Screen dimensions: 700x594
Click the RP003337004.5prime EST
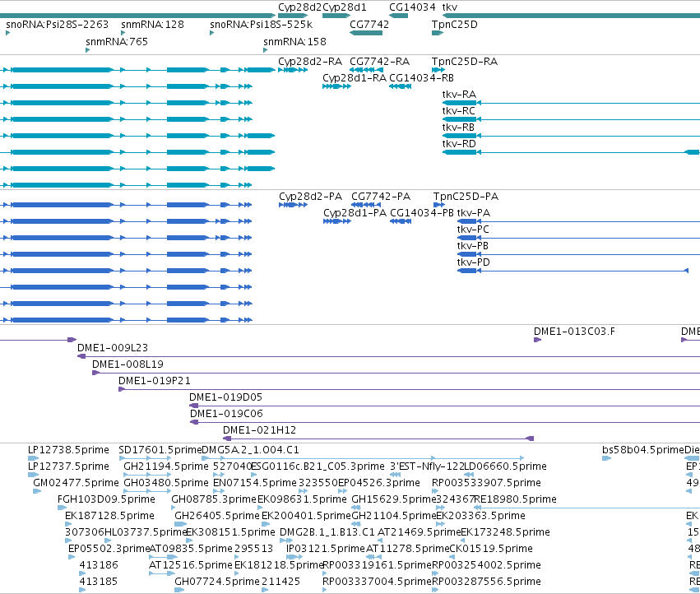tap(377, 582)
